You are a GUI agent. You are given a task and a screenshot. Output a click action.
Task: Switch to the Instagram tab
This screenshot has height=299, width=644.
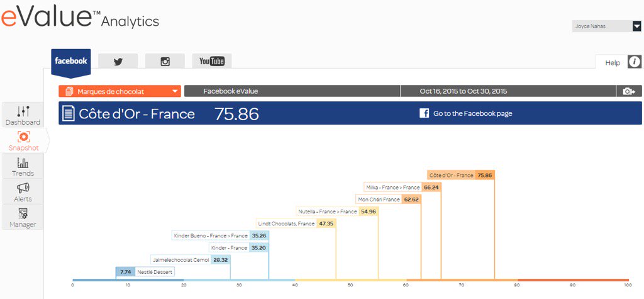click(x=165, y=61)
